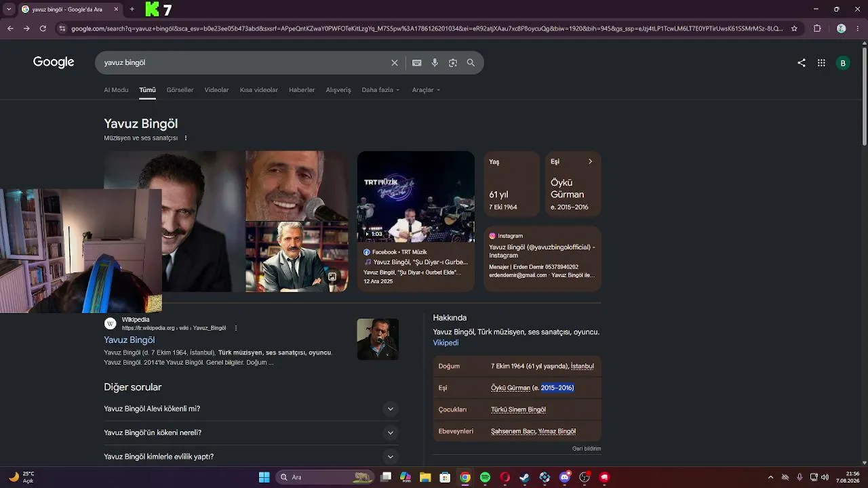The image size is (868, 488).
Task: Open the on-screen keyboard input tool
Action: [417, 63]
